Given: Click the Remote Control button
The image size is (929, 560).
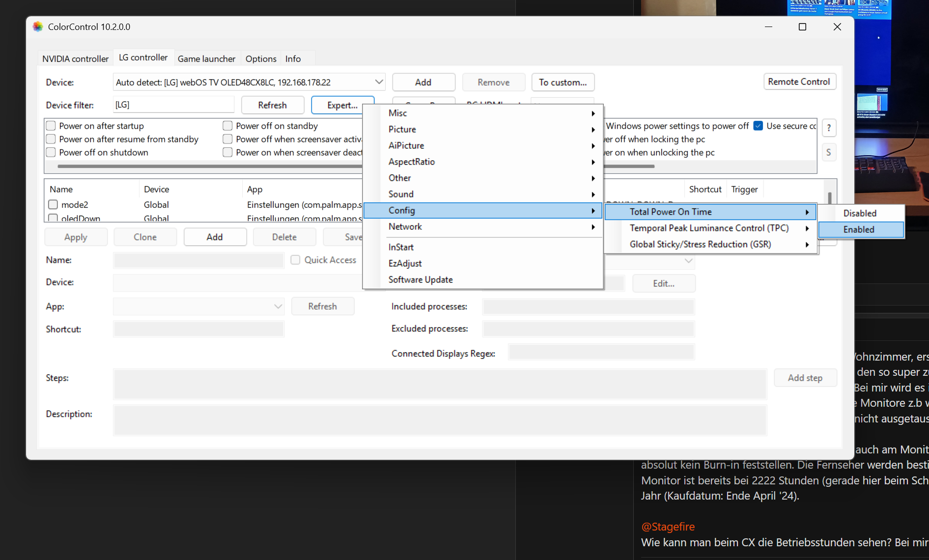Looking at the screenshot, I should pyautogui.click(x=799, y=81).
